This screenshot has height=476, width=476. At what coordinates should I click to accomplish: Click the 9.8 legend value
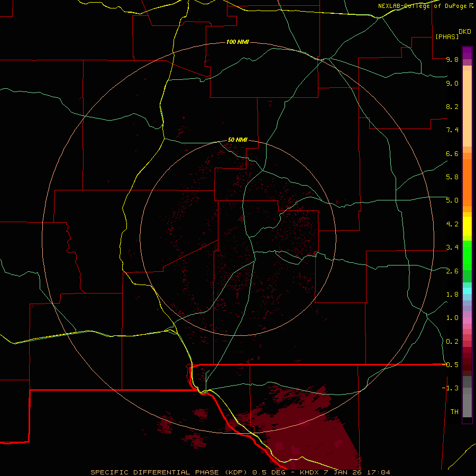click(452, 59)
